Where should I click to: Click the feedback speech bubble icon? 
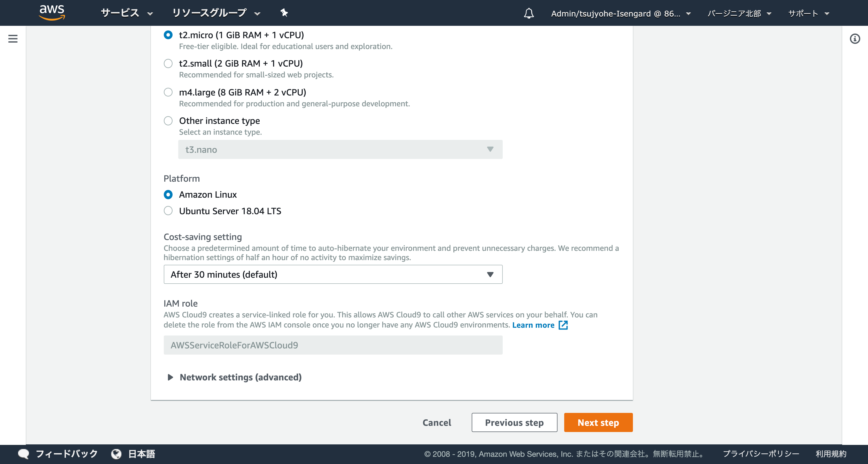24,454
